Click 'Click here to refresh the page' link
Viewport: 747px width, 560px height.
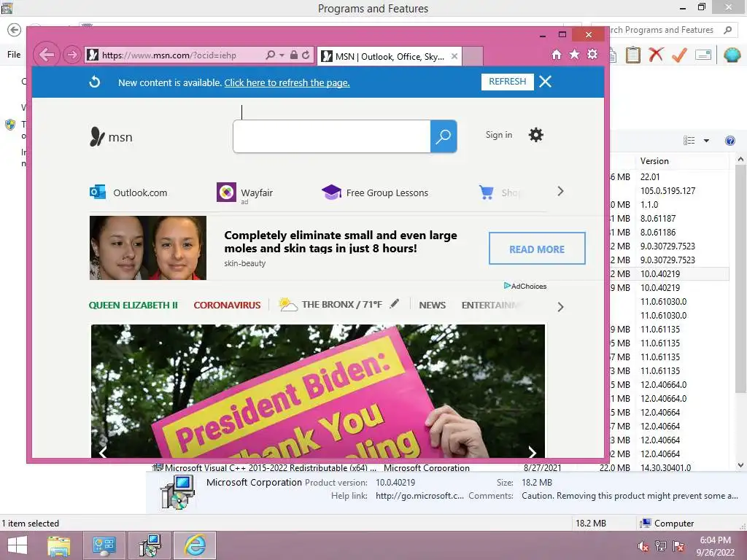click(x=287, y=83)
